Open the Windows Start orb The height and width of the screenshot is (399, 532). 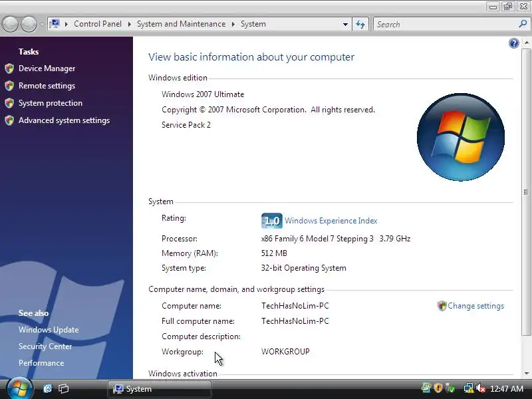19,388
